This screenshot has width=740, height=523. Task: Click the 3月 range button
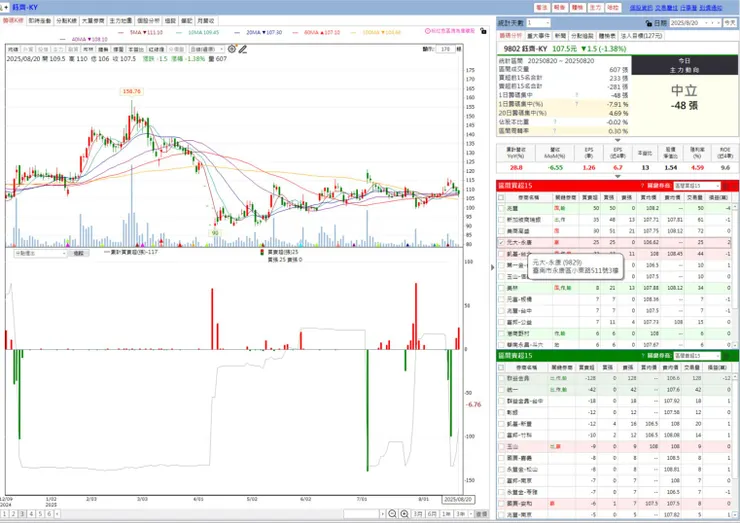point(418,514)
